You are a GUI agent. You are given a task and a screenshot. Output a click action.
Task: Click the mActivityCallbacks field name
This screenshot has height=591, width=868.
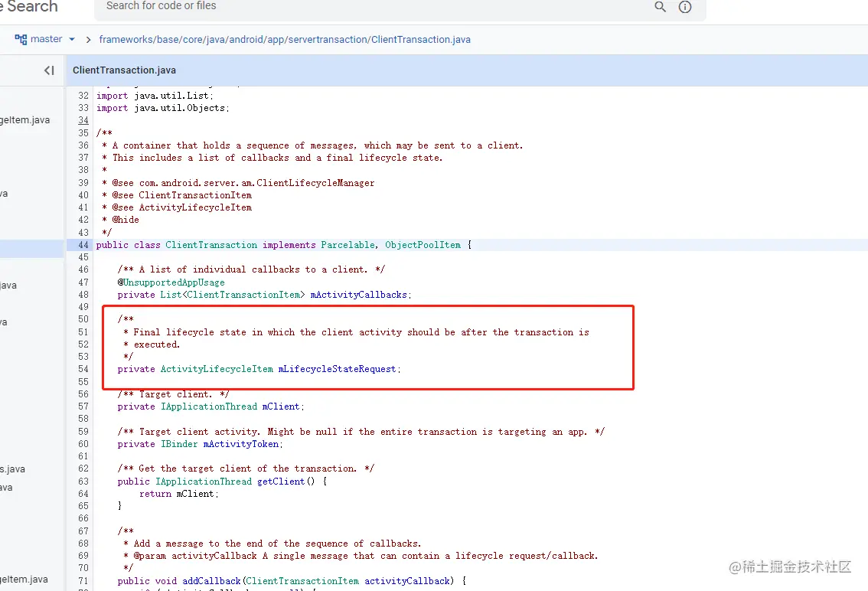coord(359,295)
